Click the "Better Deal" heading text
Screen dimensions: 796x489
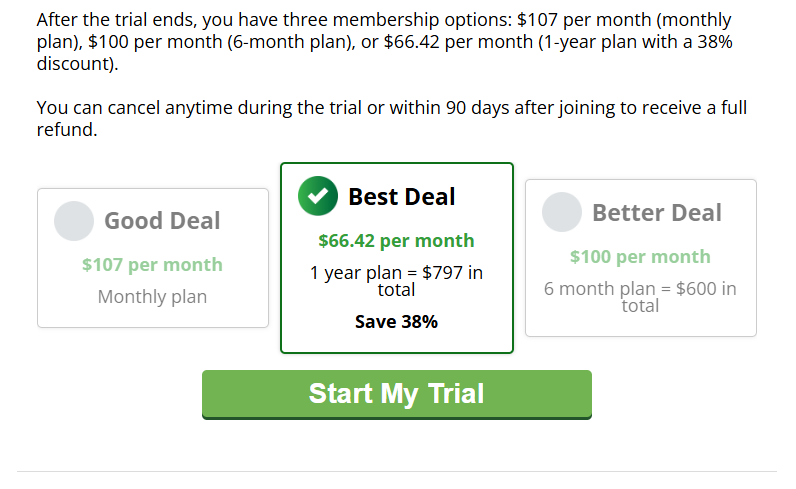click(656, 213)
